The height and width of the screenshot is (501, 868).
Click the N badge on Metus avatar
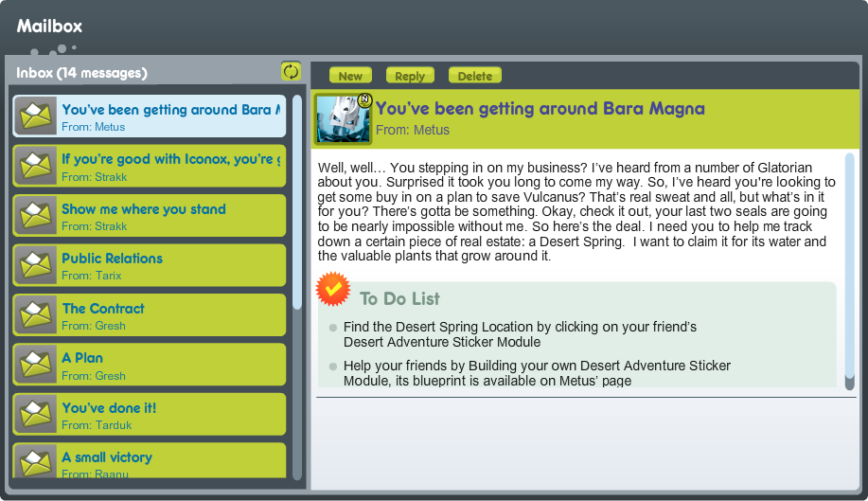pyautogui.click(x=364, y=99)
